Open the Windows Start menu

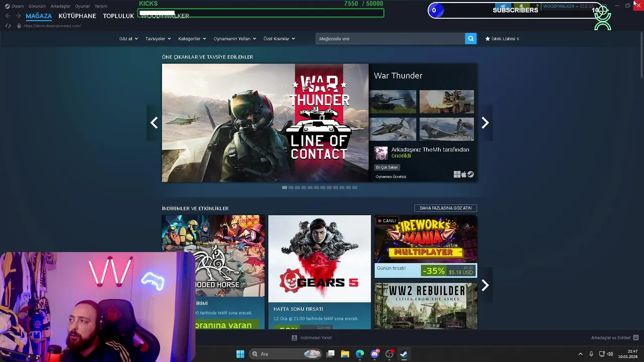click(240, 354)
